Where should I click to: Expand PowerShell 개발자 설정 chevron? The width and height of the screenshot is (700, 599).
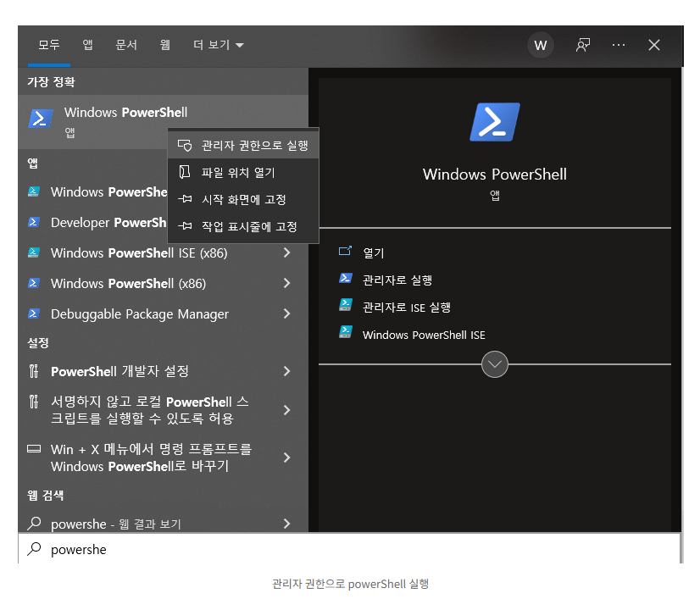[x=287, y=371]
